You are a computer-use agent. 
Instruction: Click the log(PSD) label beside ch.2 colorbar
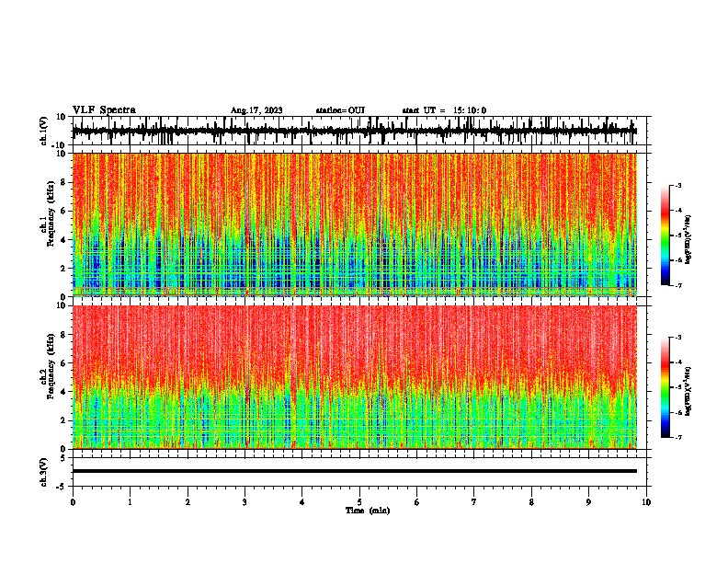[688, 392]
